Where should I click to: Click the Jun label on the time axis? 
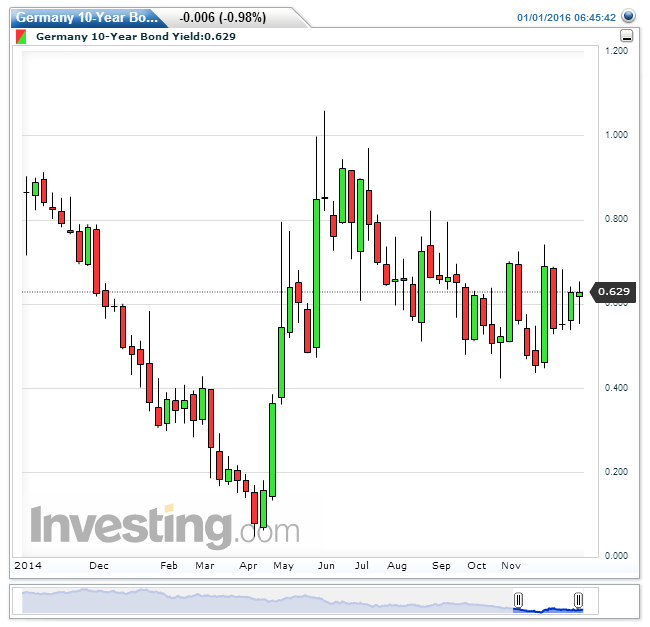point(326,566)
